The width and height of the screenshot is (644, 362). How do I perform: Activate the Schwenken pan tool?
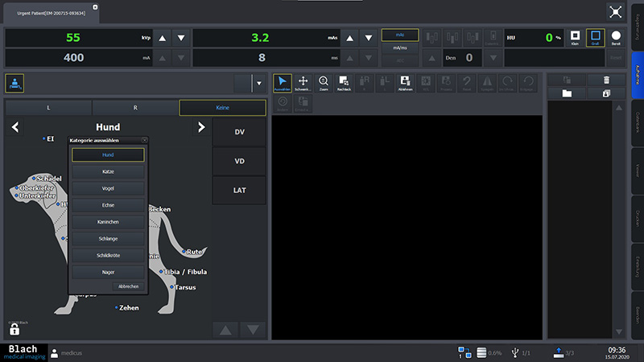pyautogui.click(x=303, y=83)
